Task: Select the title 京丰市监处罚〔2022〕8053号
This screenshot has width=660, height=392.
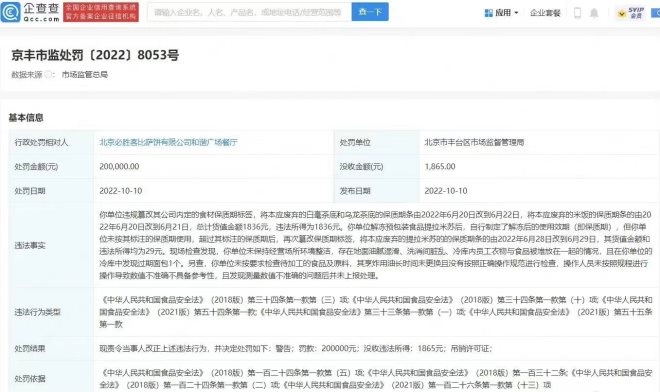Action: click(x=95, y=55)
